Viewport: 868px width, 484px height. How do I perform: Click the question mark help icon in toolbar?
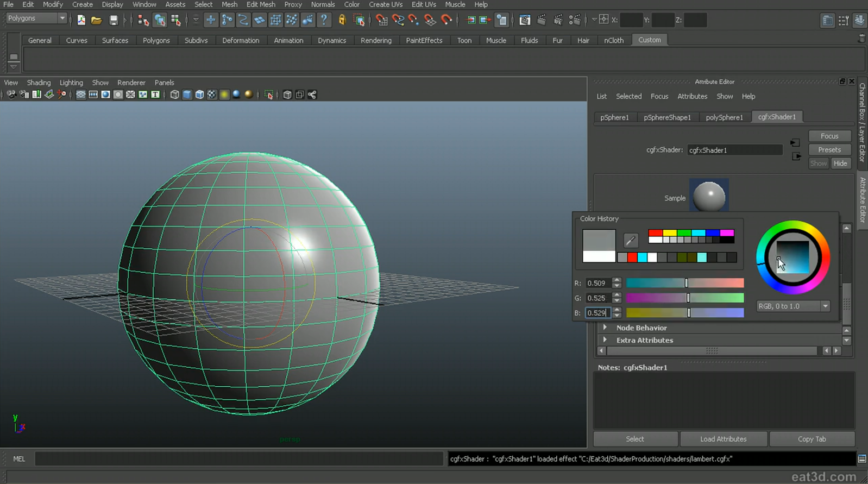pos(324,21)
